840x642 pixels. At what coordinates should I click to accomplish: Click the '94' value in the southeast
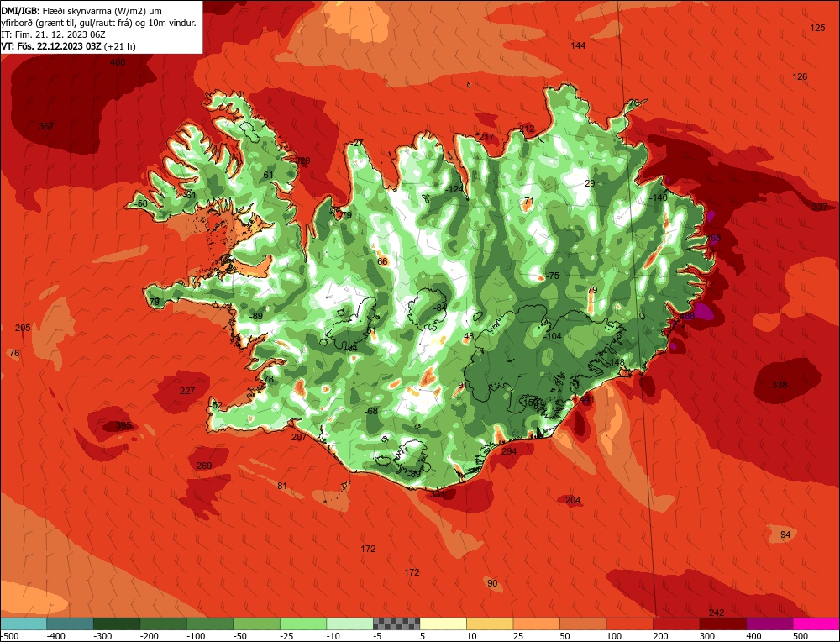pyautogui.click(x=785, y=534)
